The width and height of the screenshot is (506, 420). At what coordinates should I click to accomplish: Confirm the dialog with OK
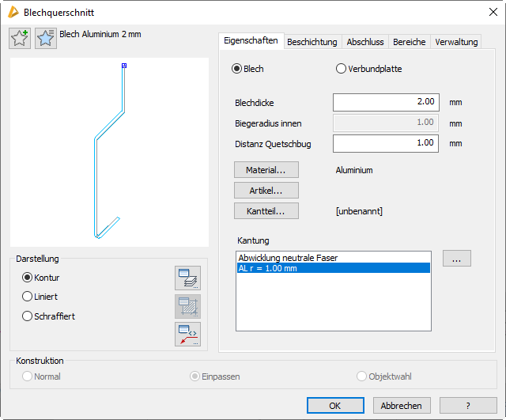335,405
